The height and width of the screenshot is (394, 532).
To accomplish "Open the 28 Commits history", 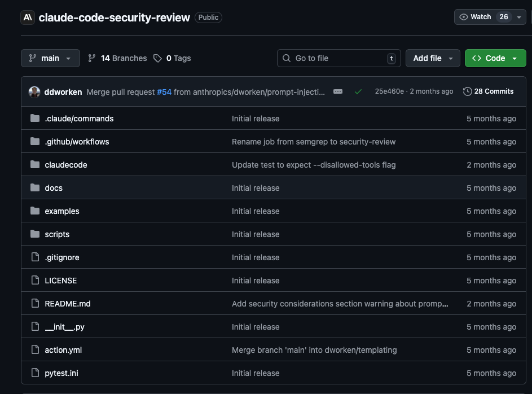I will [x=488, y=91].
